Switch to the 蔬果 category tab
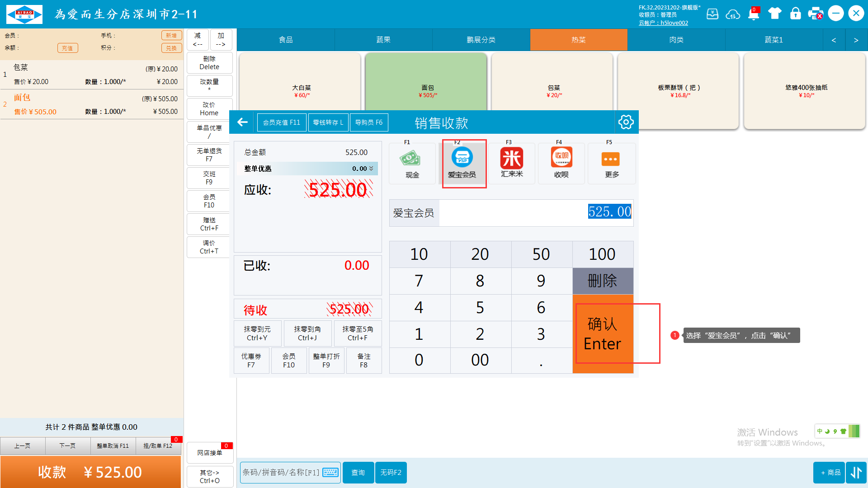The width and height of the screenshot is (868, 488). click(x=383, y=40)
